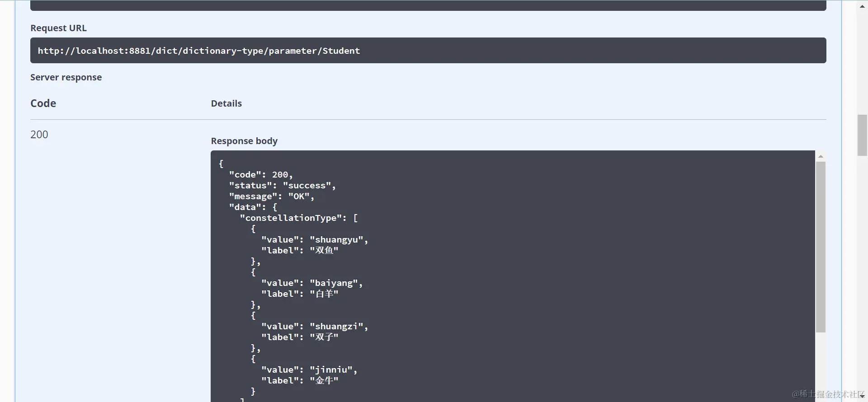Click the "shuangyu" value in the JSON
Viewport: 868px width, 402px height.
click(x=339, y=240)
